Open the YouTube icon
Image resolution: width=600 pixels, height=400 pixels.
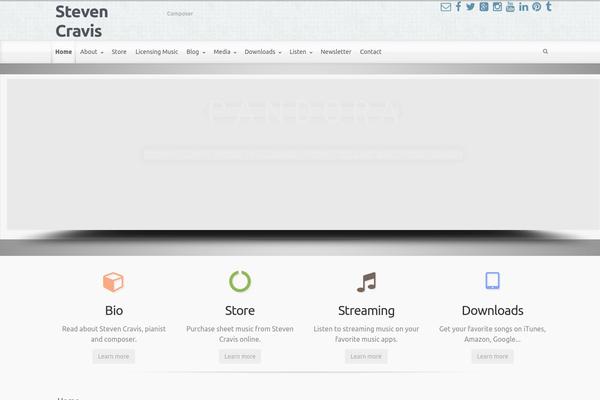coord(510,7)
